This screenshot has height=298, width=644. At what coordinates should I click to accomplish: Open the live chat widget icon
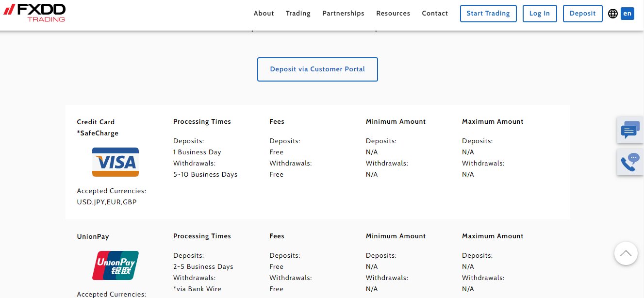[x=630, y=130]
